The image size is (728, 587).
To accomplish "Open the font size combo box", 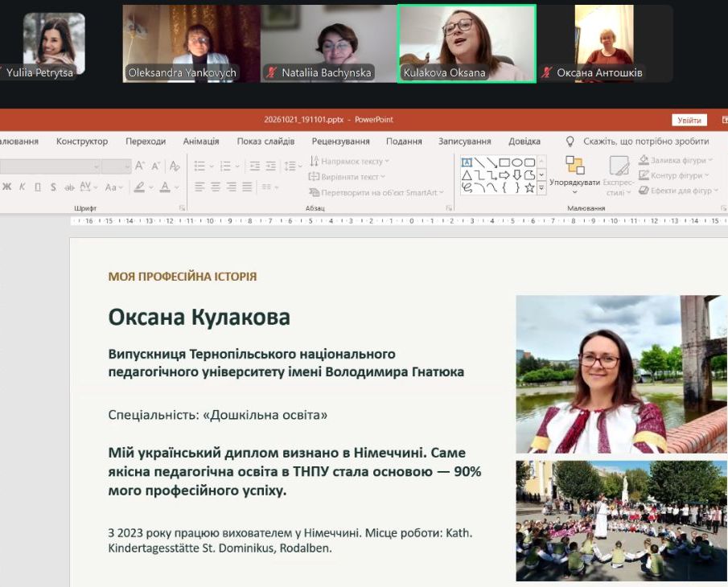I will click(116, 166).
